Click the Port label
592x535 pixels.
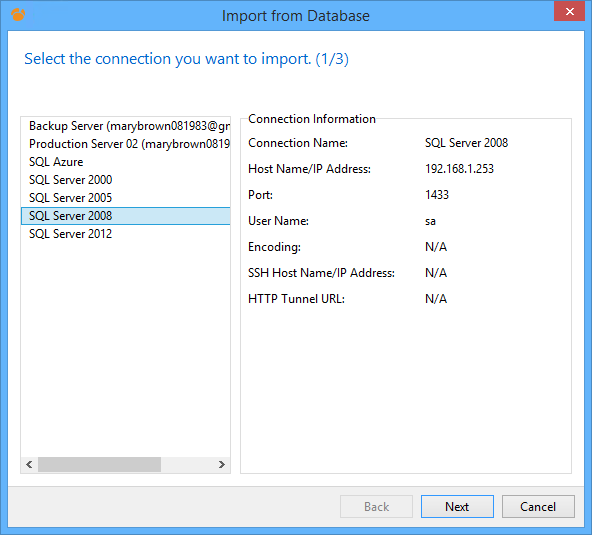click(260, 195)
